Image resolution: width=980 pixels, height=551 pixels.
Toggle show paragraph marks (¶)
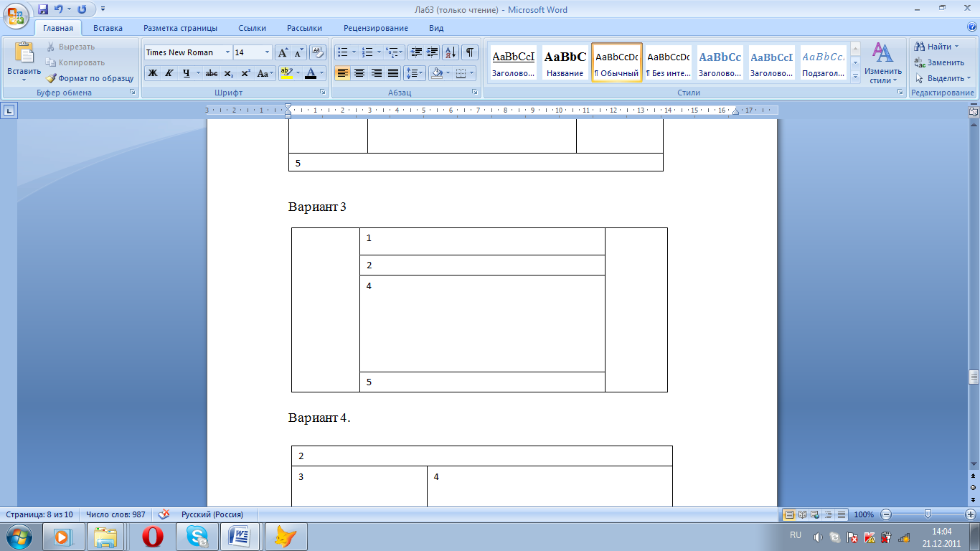tap(470, 52)
